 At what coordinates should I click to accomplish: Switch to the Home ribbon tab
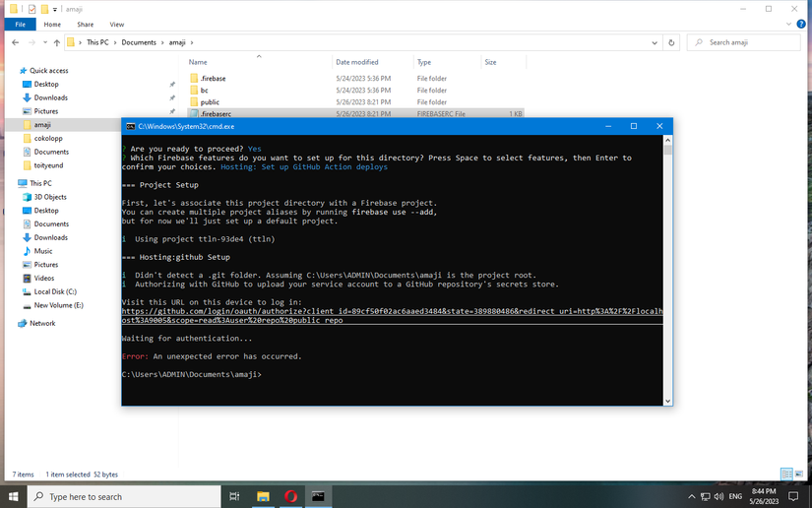[52, 25]
